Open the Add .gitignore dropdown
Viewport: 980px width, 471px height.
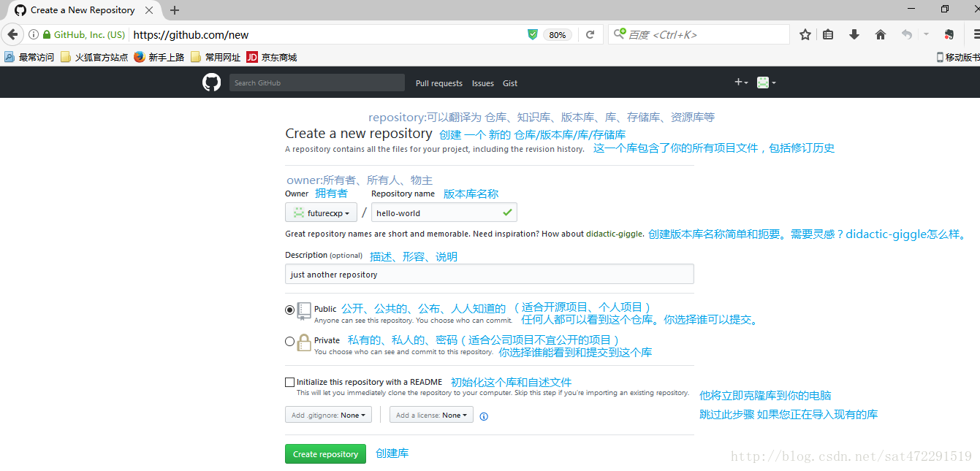(x=328, y=415)
